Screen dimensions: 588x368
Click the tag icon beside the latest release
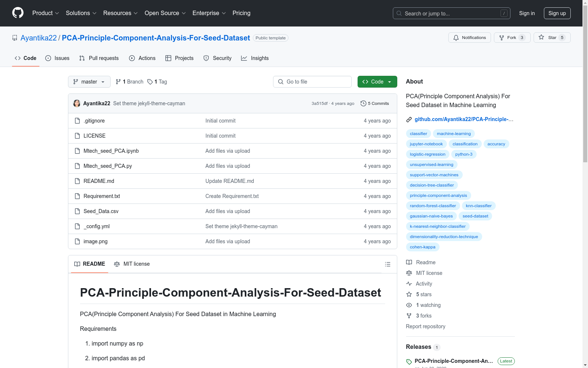coord(408,361)
